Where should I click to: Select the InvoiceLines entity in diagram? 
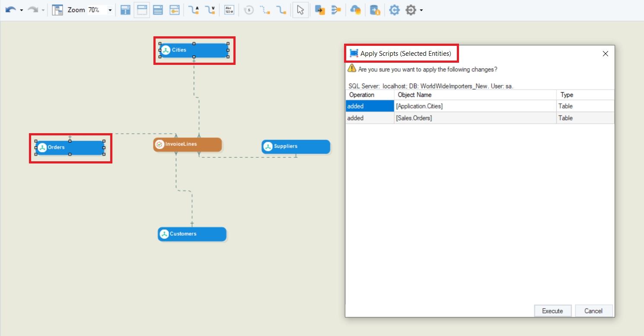point(188,144)
